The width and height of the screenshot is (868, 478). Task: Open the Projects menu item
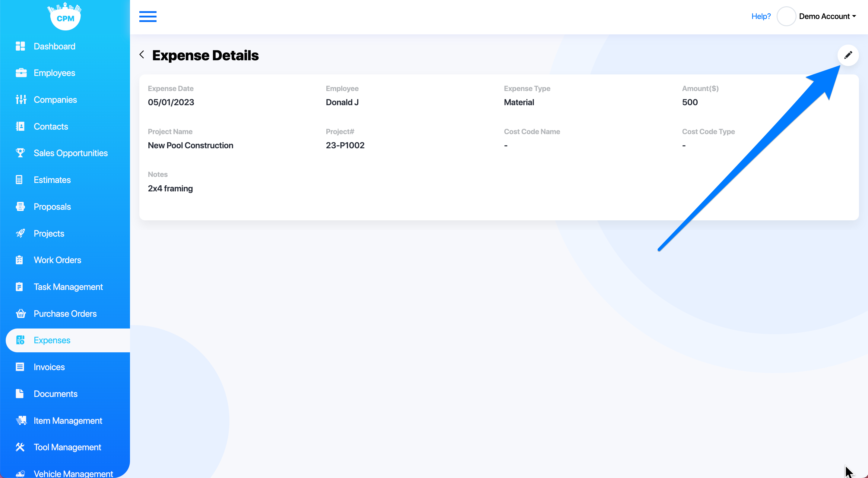[x=49, y=233]
